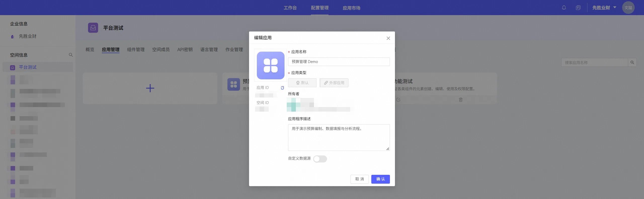Screen dimensions: 644x199
Task: Switch to the 概览 tab
Action: 90,49
